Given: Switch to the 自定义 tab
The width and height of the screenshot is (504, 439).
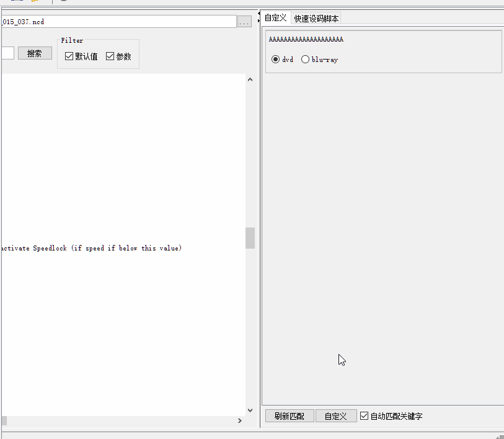Looking at the screenshot, I should click(275, 18).
